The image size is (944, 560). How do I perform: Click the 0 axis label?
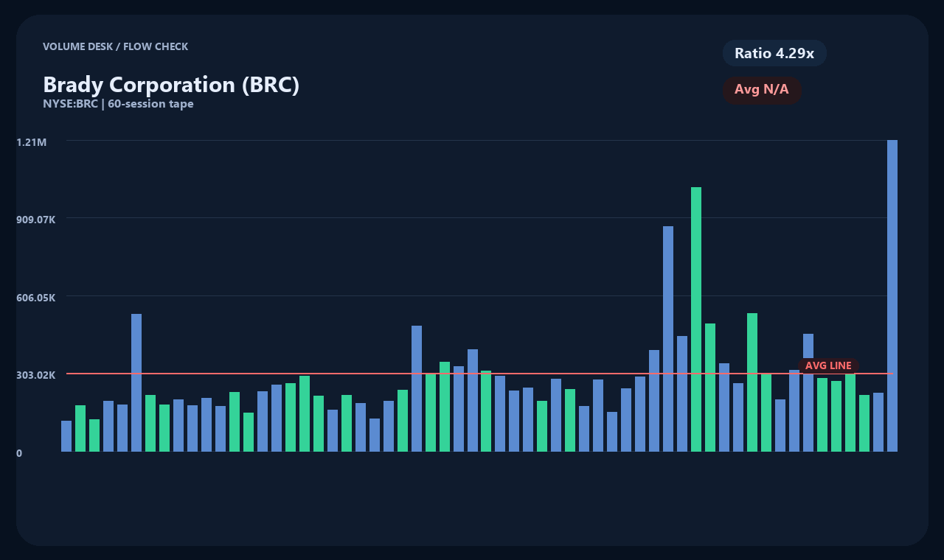tap(19, 453)
